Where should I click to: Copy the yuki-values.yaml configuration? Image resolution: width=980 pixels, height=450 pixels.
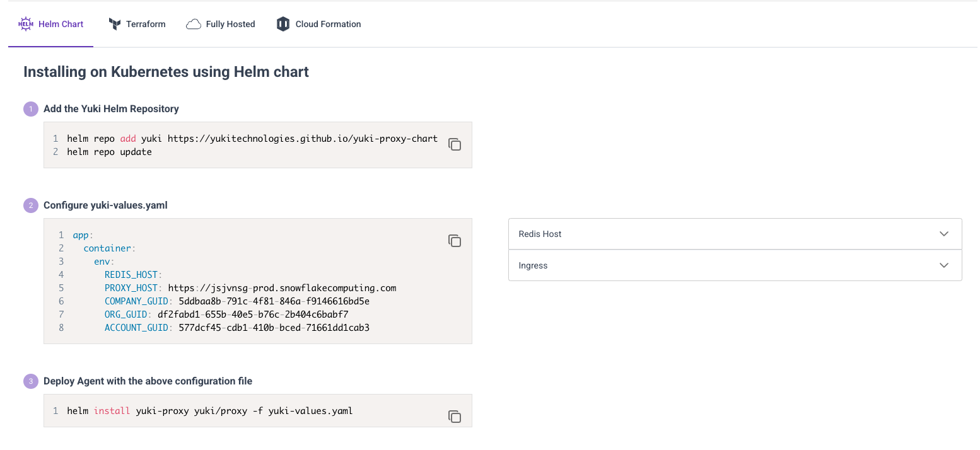pyautogui.click(x=455, y=241)
